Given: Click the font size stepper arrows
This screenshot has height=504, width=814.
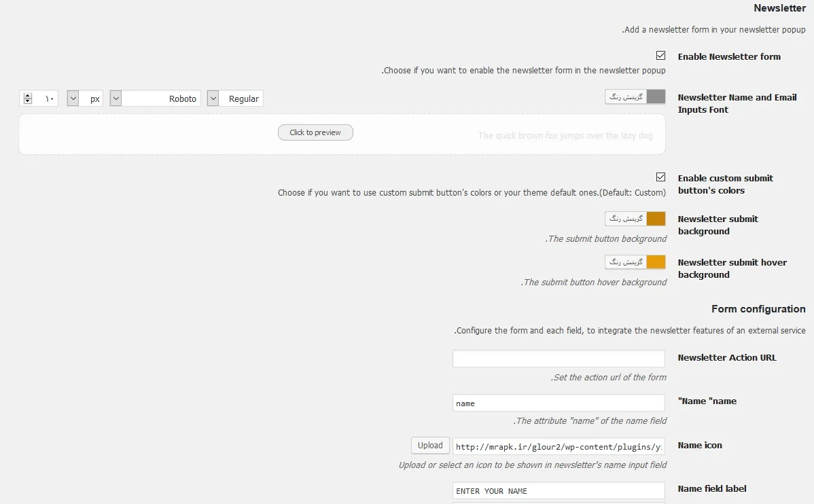Looking at the screenshot, I should click(27, 98).
